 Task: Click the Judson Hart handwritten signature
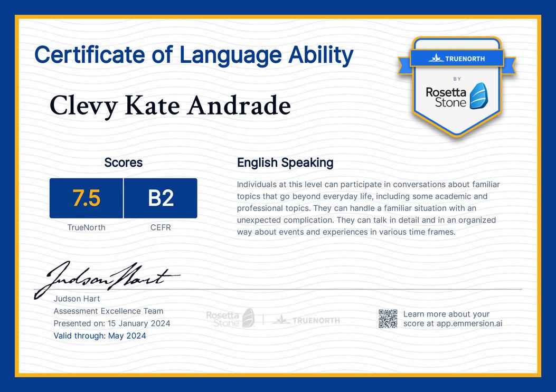tap(107, 279)
